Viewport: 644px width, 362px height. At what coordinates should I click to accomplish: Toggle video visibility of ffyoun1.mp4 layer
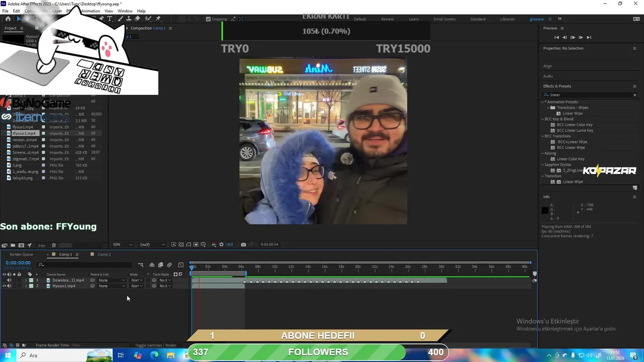4,286
